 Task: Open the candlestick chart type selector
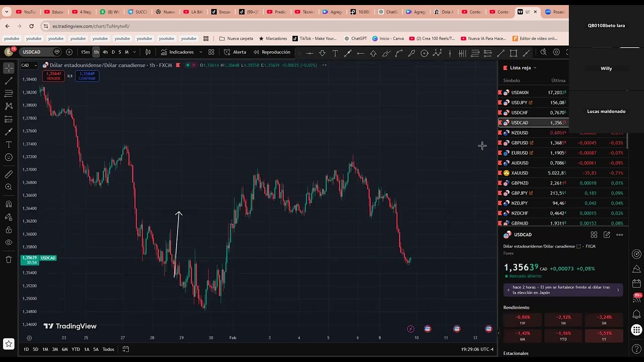point(148,52)
